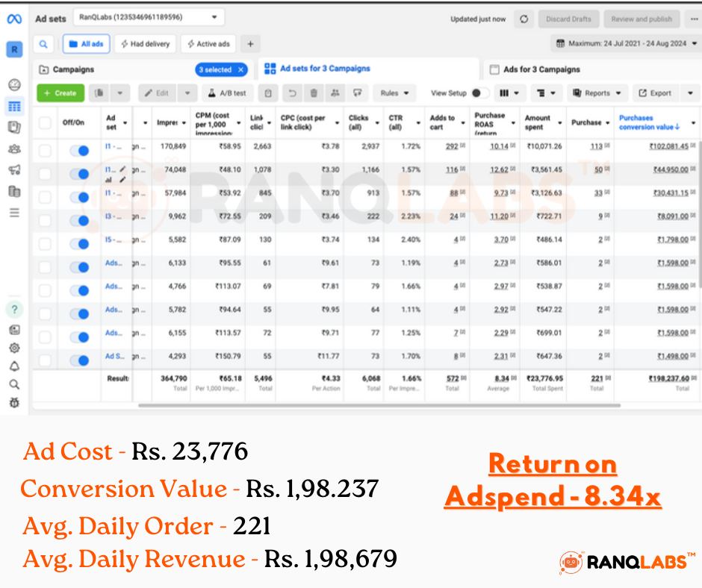Check the select-all checkbox in table header
The width and height of the screenshot is (702, 588).
46,122
